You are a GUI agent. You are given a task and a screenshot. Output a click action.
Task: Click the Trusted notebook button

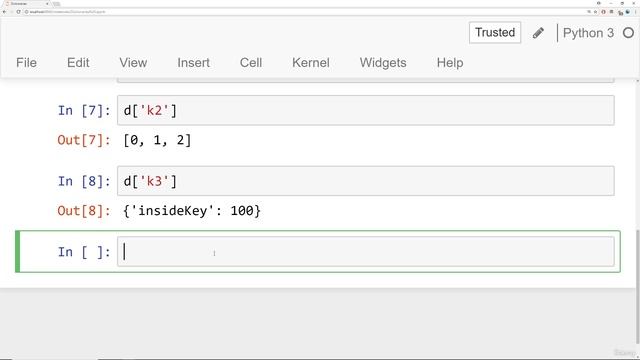pos(495,33)
